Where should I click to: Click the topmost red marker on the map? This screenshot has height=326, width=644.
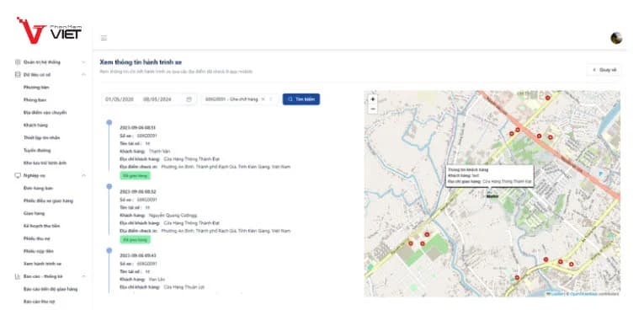pyautogui.click(x=547, y=98)
